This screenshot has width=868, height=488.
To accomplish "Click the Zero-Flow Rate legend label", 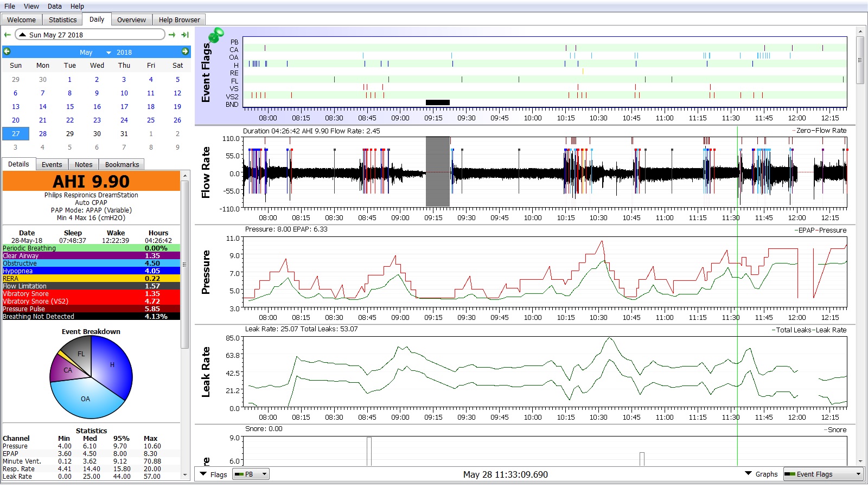I will (x=819, y=130).
